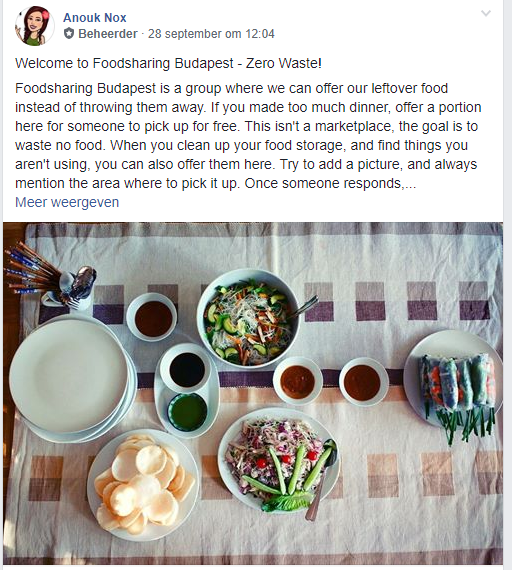Expand the post options chevron menu
The image size is (512, 570).
pos(486,14)
